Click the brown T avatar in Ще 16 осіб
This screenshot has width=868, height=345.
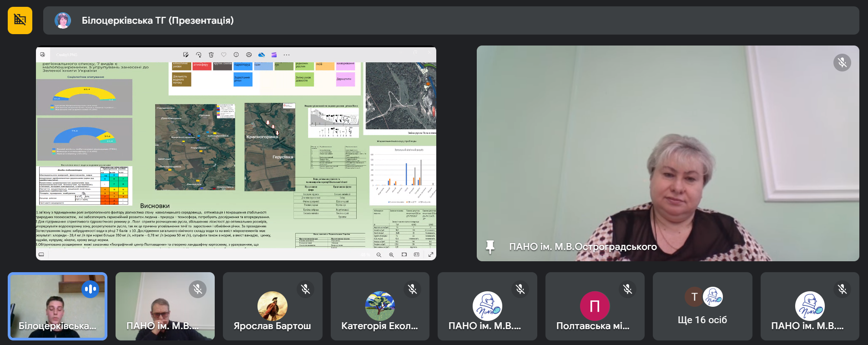(x=694, y=297)
